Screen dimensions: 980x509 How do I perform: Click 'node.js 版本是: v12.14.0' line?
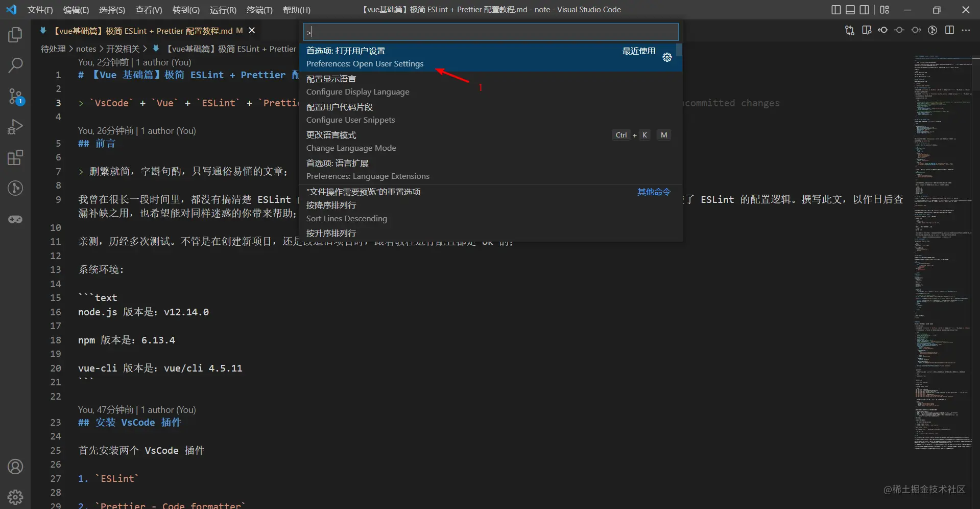(144, 312)
